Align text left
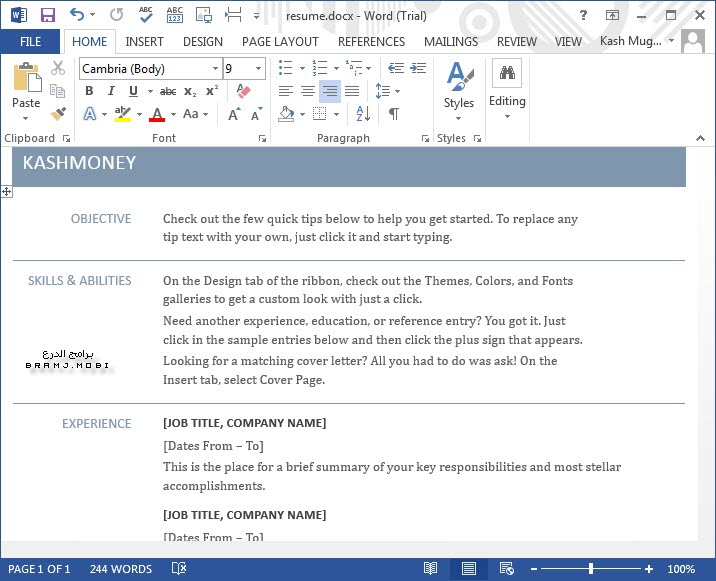 click(x=286, y=91)
